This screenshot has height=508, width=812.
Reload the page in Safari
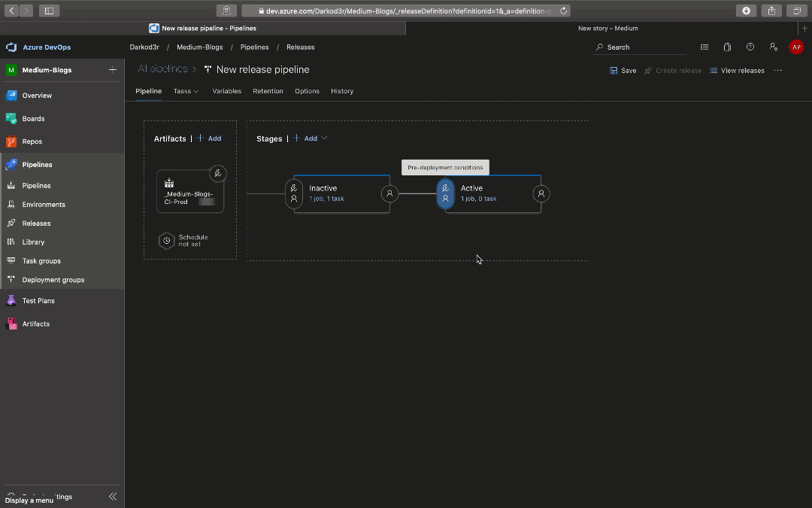[x=563, y=11]
